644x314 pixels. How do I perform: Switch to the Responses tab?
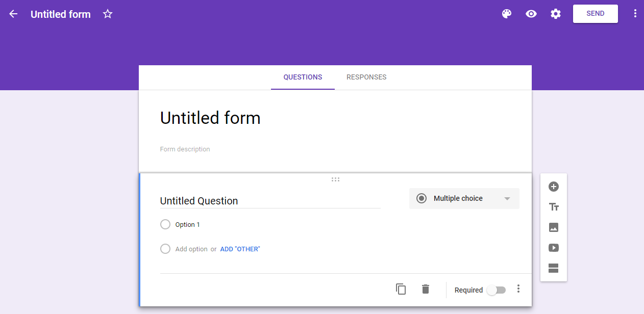(x=366, y=77)
